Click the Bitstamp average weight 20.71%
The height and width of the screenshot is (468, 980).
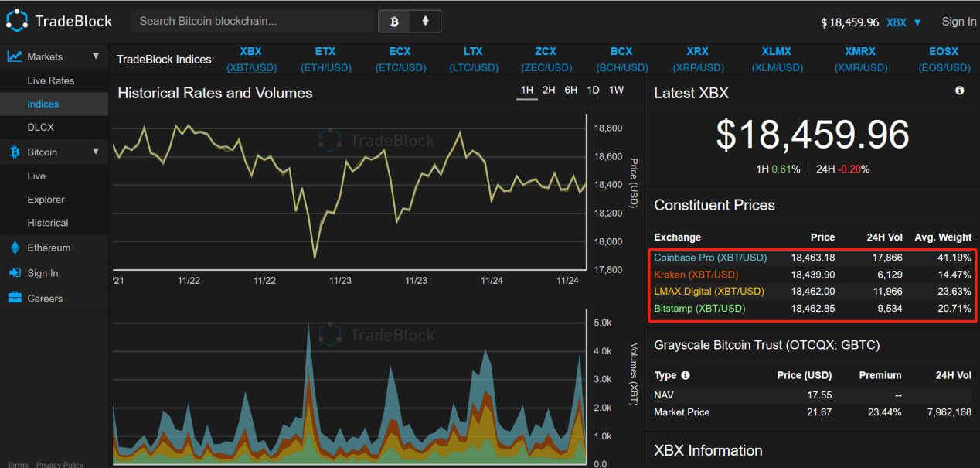953,309
